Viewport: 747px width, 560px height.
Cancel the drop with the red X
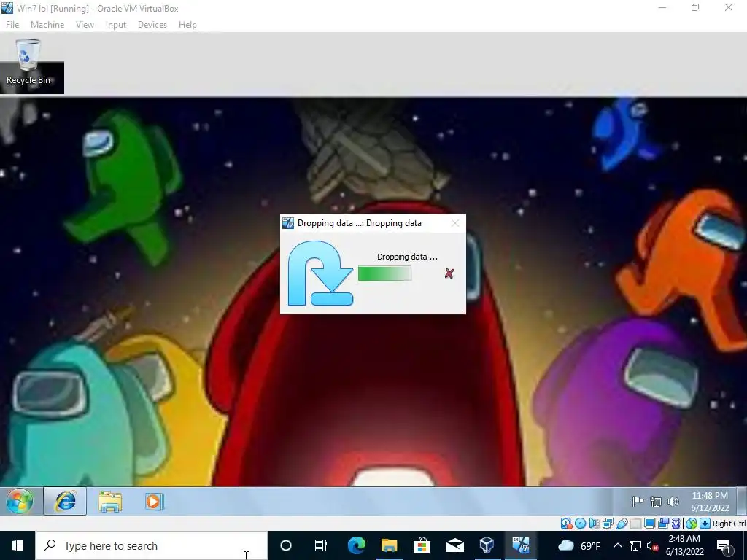point(449,273)
